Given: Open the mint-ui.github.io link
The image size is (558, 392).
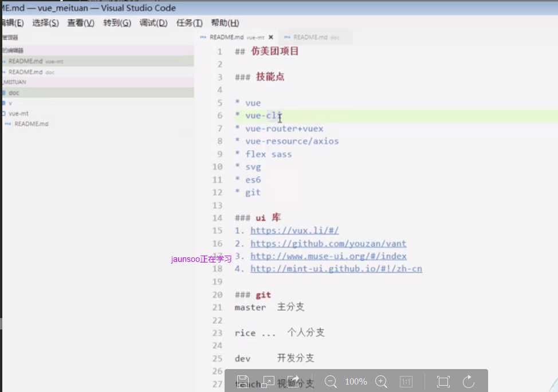Looking at the screenshot, I should [x=336, y=269].
